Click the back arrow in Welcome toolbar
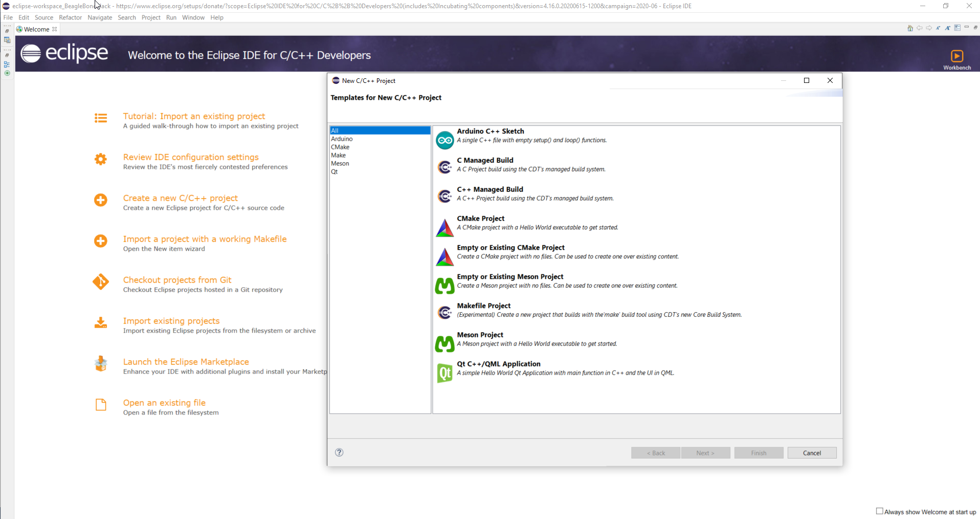This screenshot has height=519, width=980. click(920, 28)
